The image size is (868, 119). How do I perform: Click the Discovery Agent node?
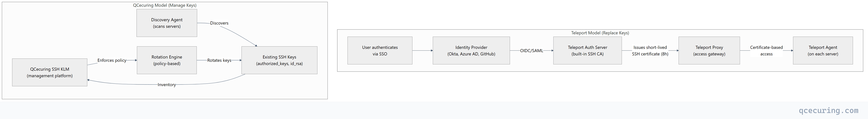tap(167, 23)
